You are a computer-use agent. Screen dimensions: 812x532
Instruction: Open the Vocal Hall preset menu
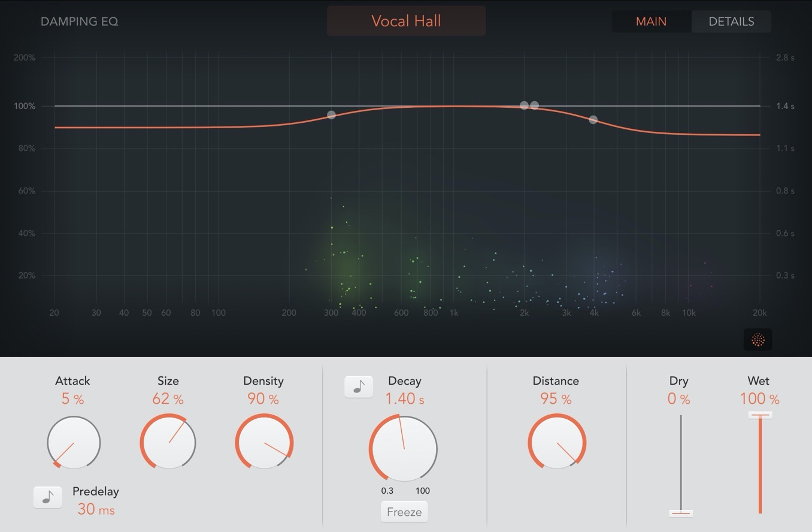406,21
